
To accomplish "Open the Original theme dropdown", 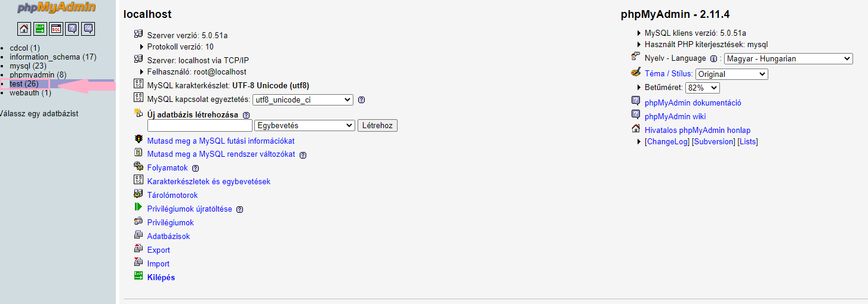I will (x=732, y=75).
